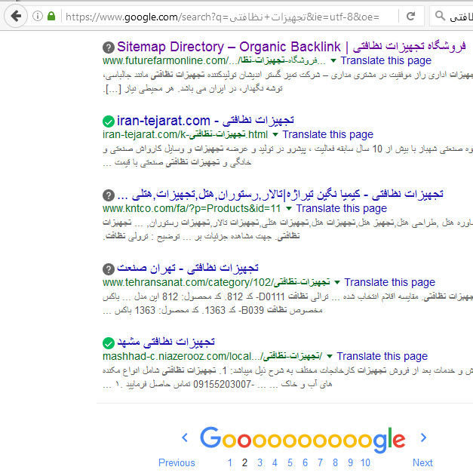Go to results page 3
The image size is (473, 476).
(x=260, y=462)
